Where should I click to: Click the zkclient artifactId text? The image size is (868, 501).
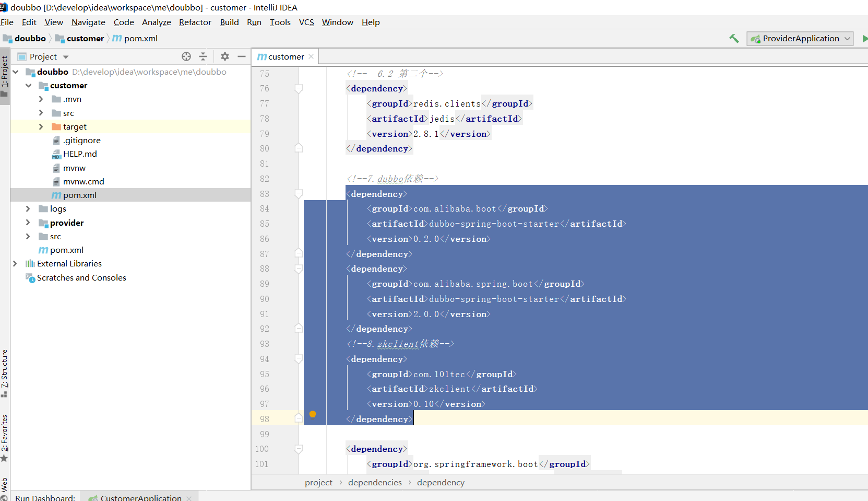coord(449,389)
